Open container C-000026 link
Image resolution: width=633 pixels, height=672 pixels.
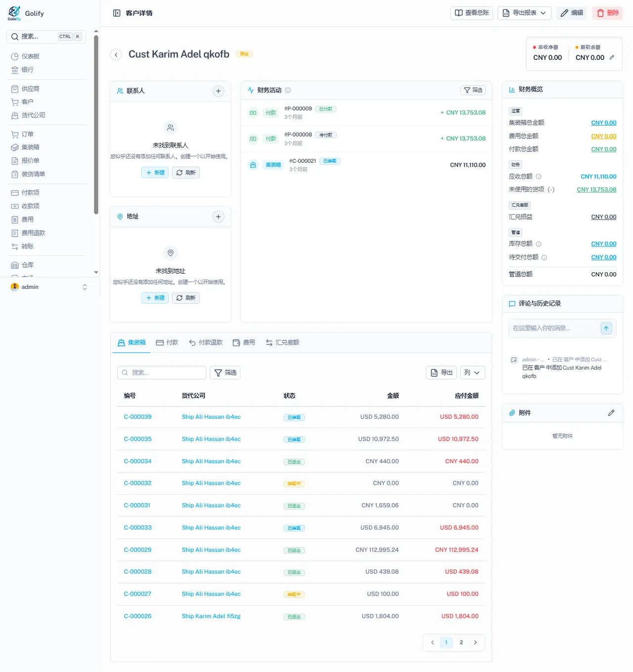click(137, 616)
